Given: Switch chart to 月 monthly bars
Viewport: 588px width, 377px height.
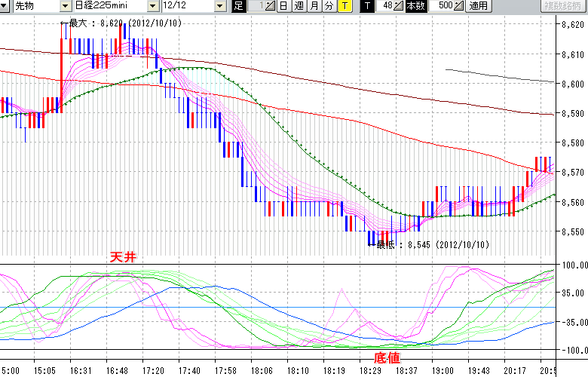Looking at the screenshot, I should 314,6.
